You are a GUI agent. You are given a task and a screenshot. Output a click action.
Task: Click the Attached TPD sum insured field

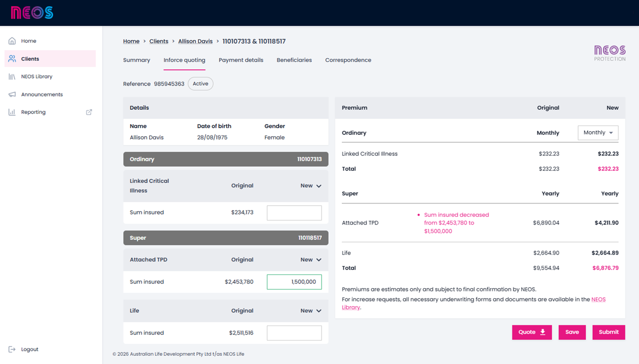(x=294, y=282)
